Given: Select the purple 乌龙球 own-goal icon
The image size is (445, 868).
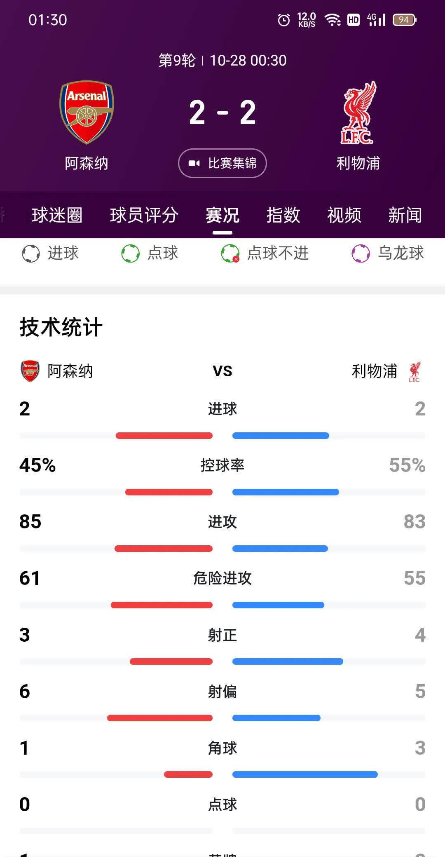Looking at the screenshot, I should tap(362, 253).
